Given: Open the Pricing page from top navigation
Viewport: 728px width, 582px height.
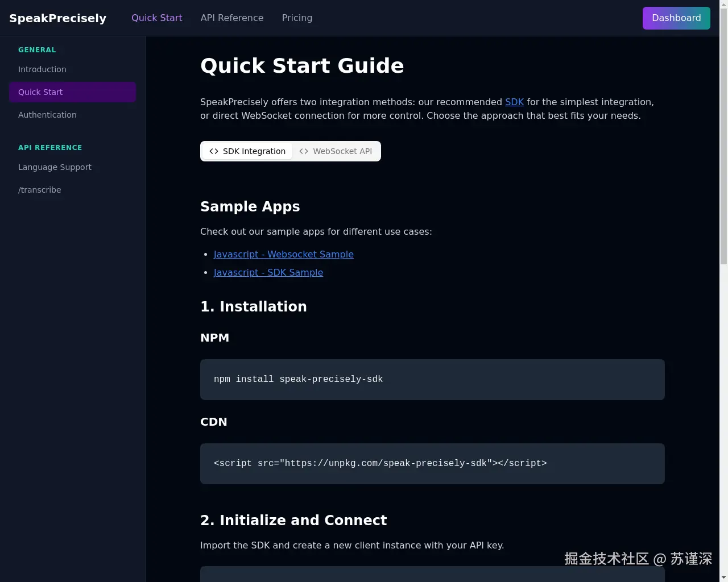Looking at the screenshot, I should click(x=297, y=18).
